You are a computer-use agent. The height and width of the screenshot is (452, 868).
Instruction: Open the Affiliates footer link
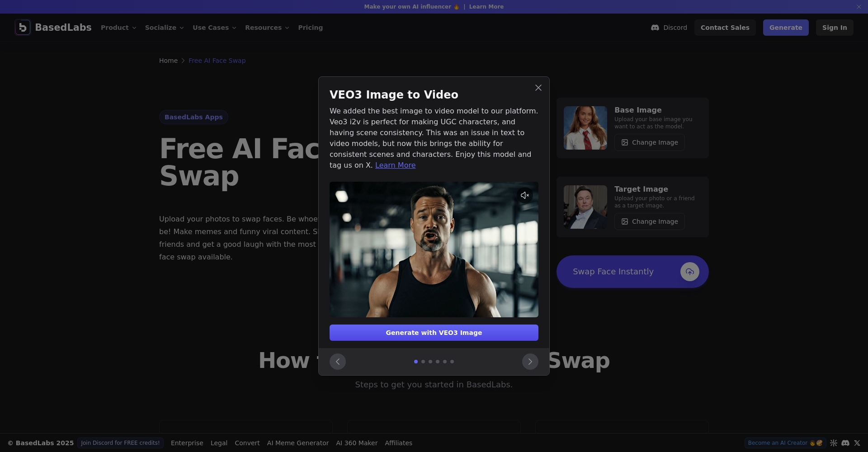pos(398,443)
